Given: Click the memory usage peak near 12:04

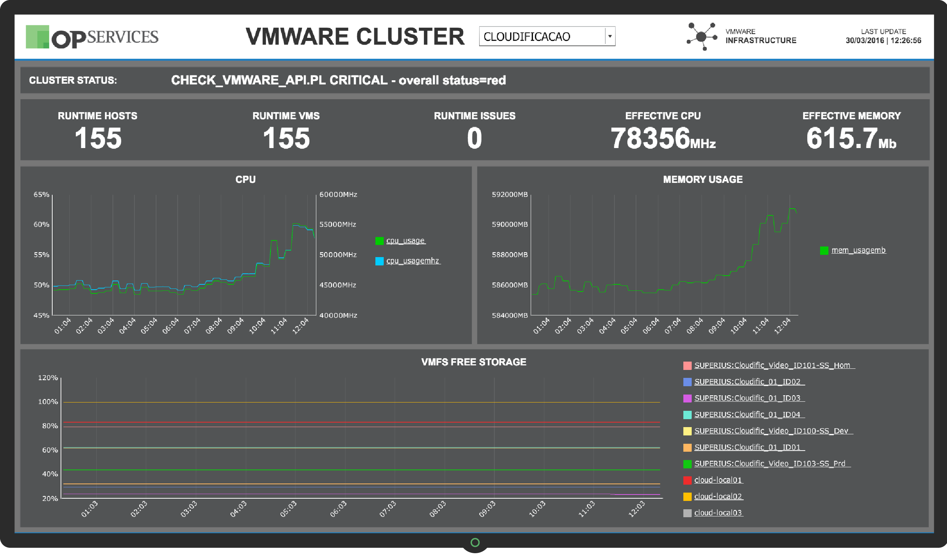Looking at the screenshot, I should (792, 209).
